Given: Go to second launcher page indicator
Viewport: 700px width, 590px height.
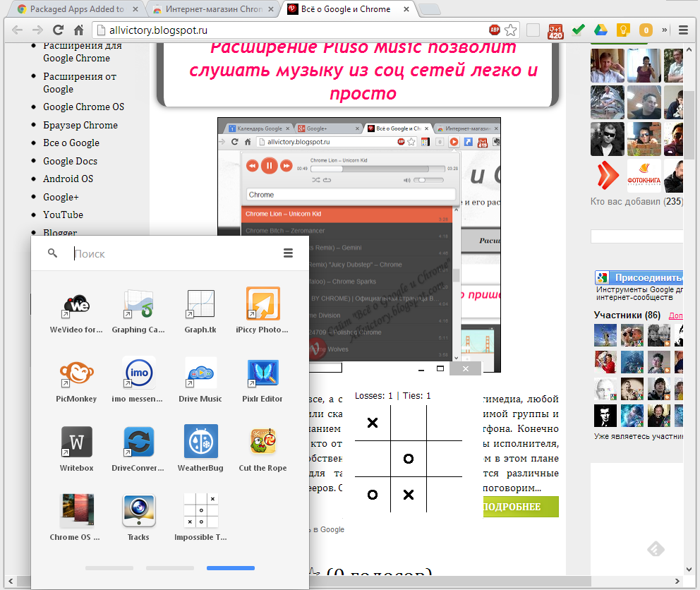Looking at the screenshot, I should [x=170, y=568].
